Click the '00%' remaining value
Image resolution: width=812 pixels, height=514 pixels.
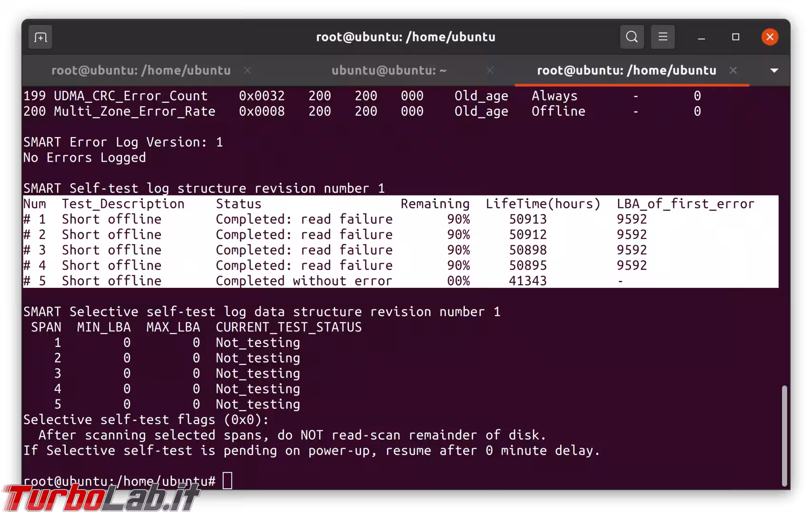point(458,281)
